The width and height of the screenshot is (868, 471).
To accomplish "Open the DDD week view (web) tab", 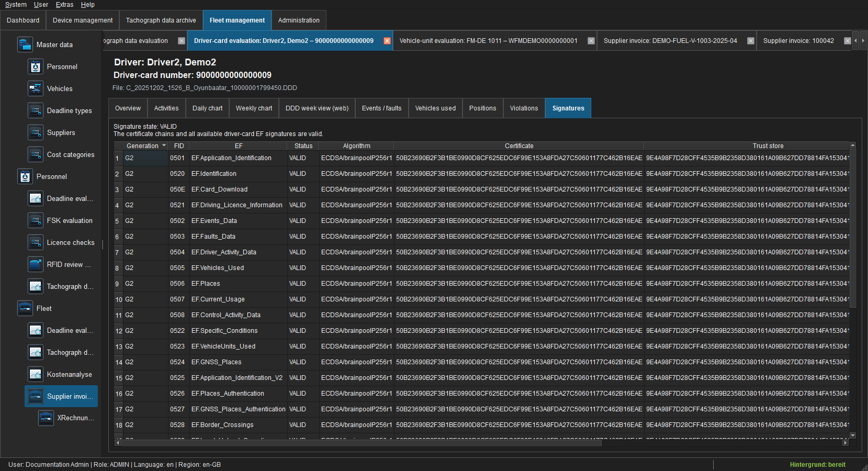I will 317,108.
